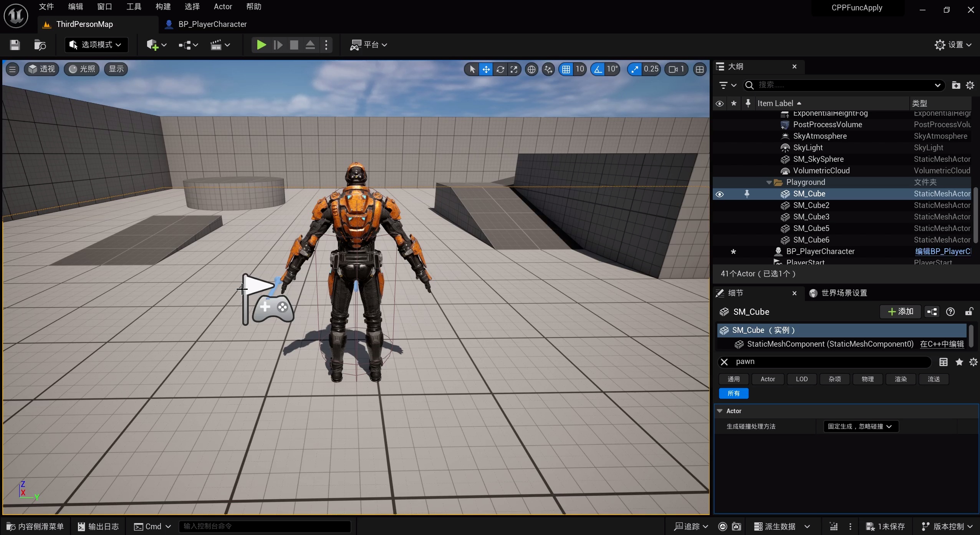Start play in editor

pos(261,45)
